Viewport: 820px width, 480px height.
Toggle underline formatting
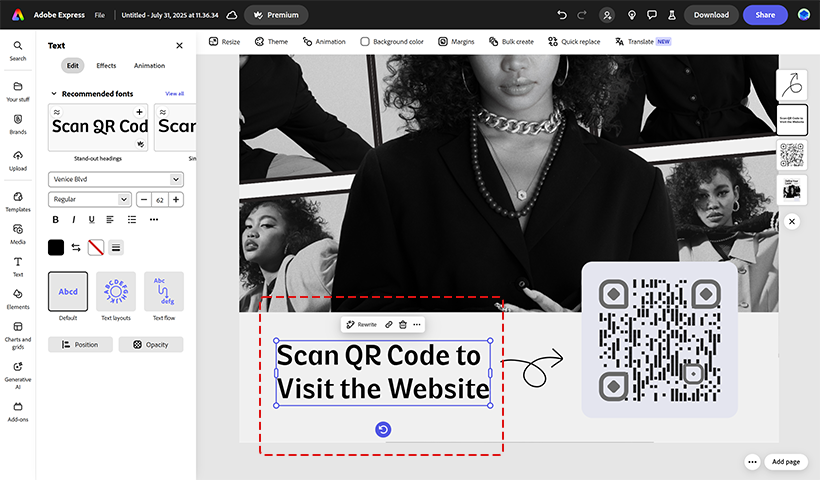click(92, 220)
